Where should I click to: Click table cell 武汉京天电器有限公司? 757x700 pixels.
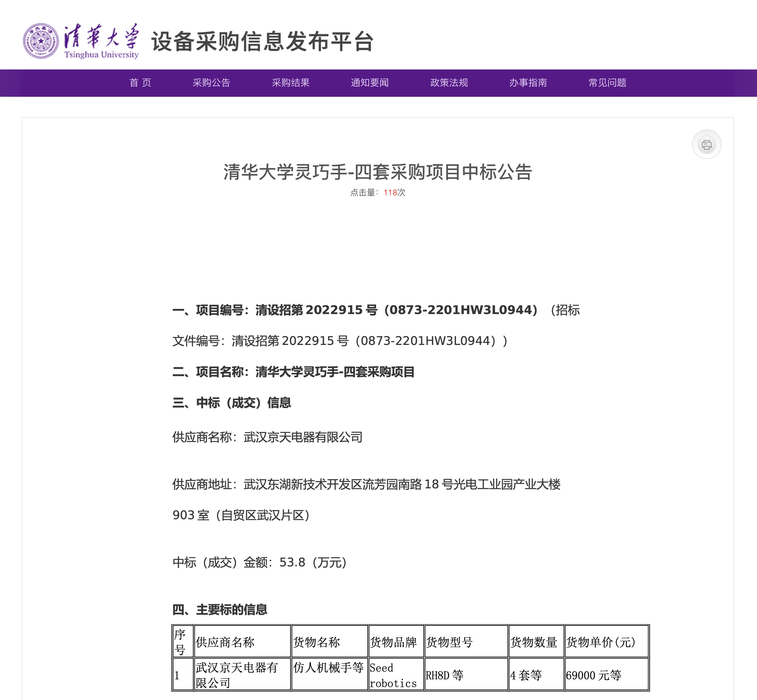pos(242,675)
